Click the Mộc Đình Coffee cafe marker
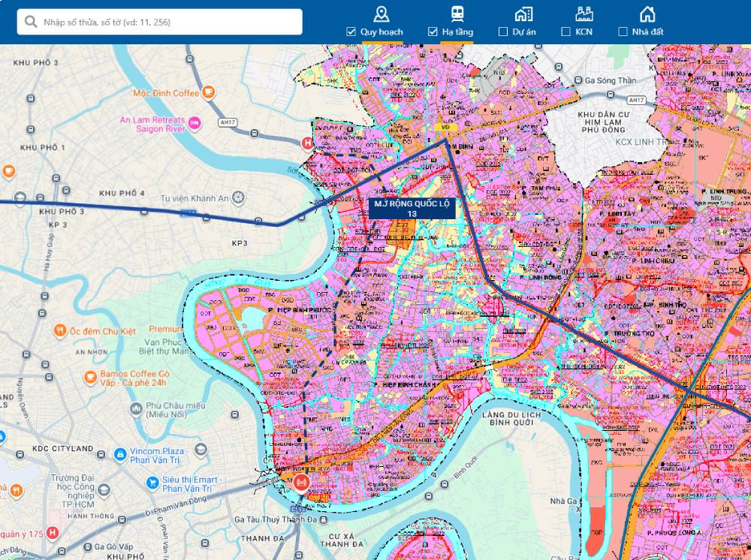 208,93
